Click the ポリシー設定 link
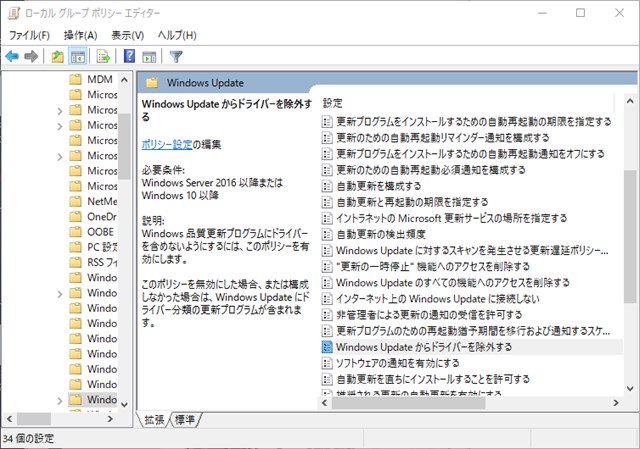The width and height of the screenshot is (640, 449). click(167, 144)
